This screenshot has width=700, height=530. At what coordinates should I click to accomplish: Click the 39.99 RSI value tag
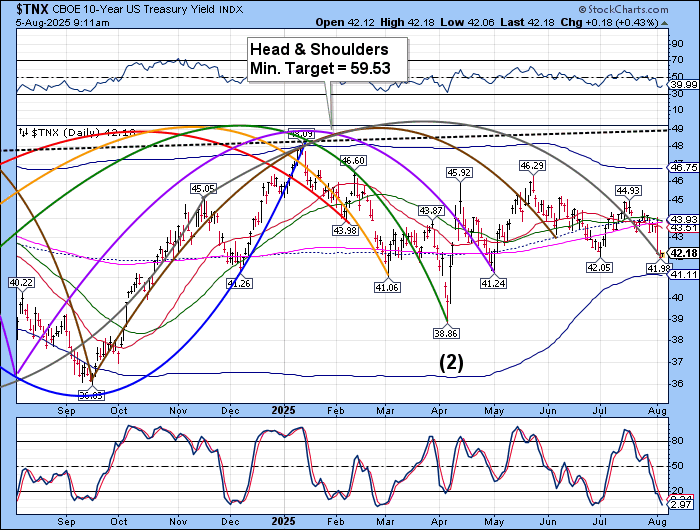click(683, 87)
